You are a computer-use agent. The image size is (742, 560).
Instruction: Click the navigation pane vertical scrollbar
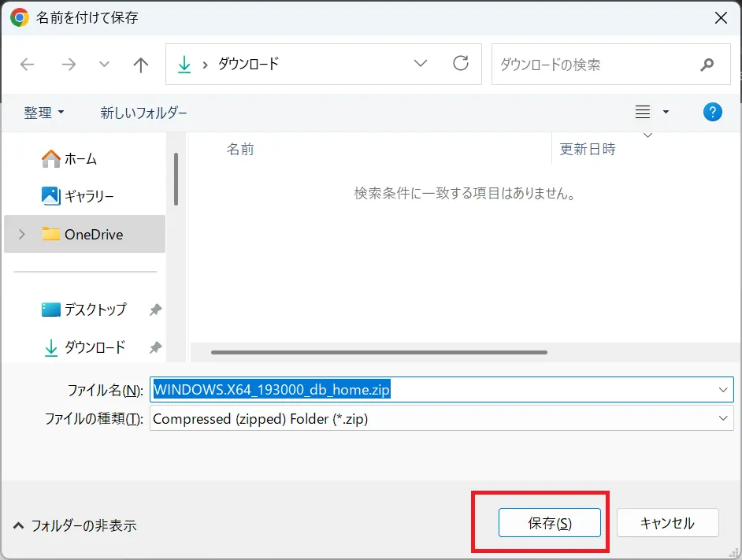point(176,179)
